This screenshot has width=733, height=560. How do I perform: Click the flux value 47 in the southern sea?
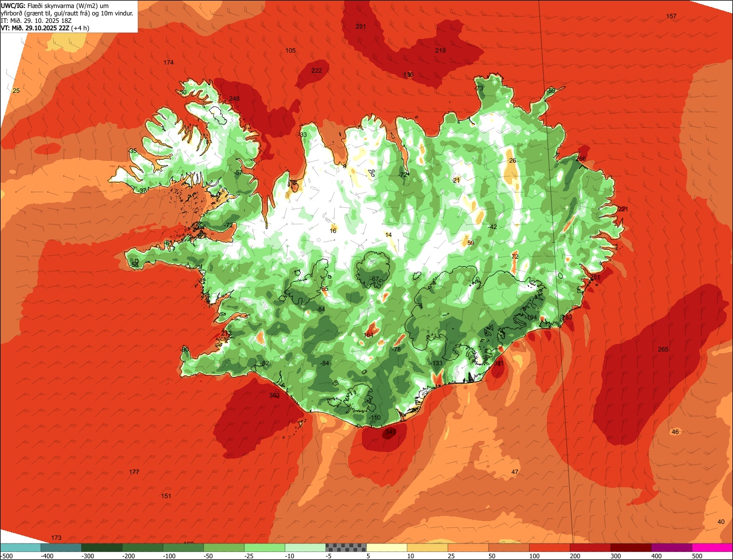click(x=515, y=472)
